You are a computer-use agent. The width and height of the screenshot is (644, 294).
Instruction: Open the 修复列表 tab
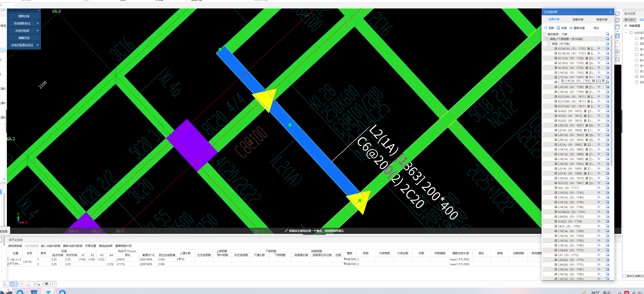(601, 19)
